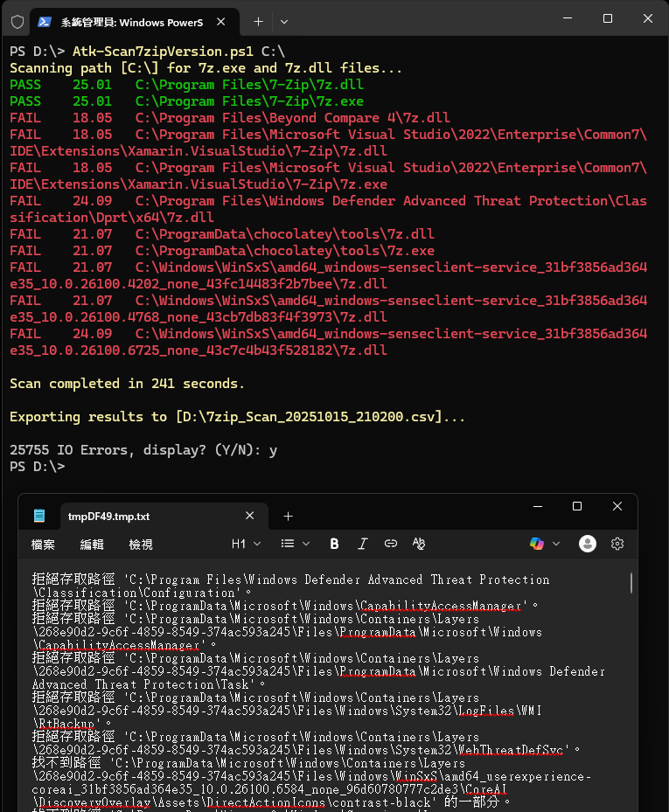Open Notepad settings gear
This screenshot has height=812, width=669.
(617, 544)
